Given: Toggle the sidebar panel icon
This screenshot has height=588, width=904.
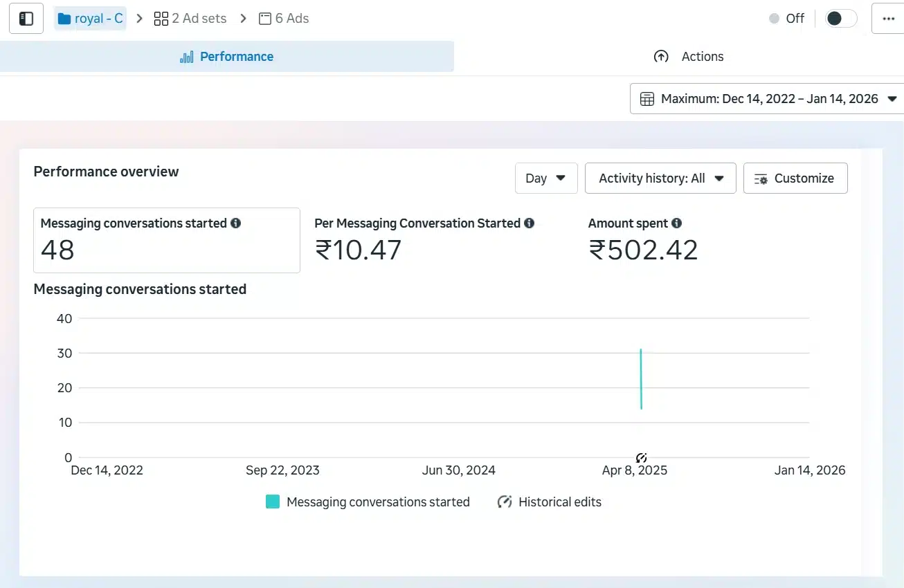Looking at the screenshot, I should click(26, 19).
